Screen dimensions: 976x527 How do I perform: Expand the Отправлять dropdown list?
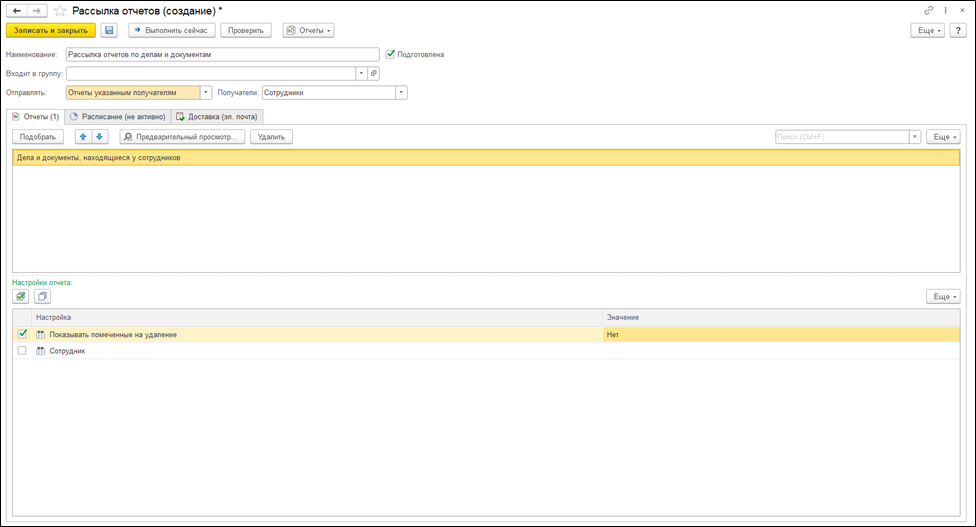(206, 93)
